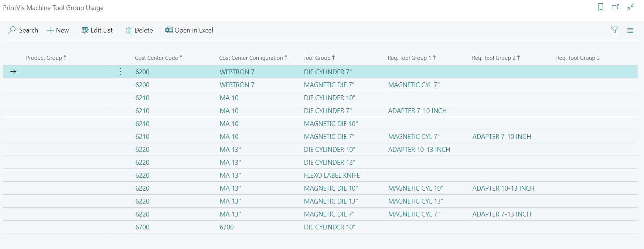Toggle the list view layout icon
Viewport: 644px width, 249px height.
pos(630,30)
